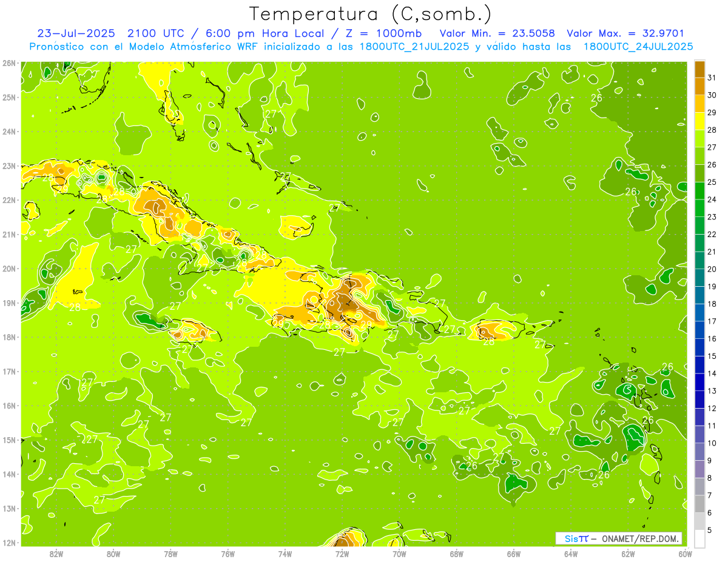This screenshot has width=728, height=562.
Task: Click the purple colorbar segment between 9 and 10
Action: (699, 452)
